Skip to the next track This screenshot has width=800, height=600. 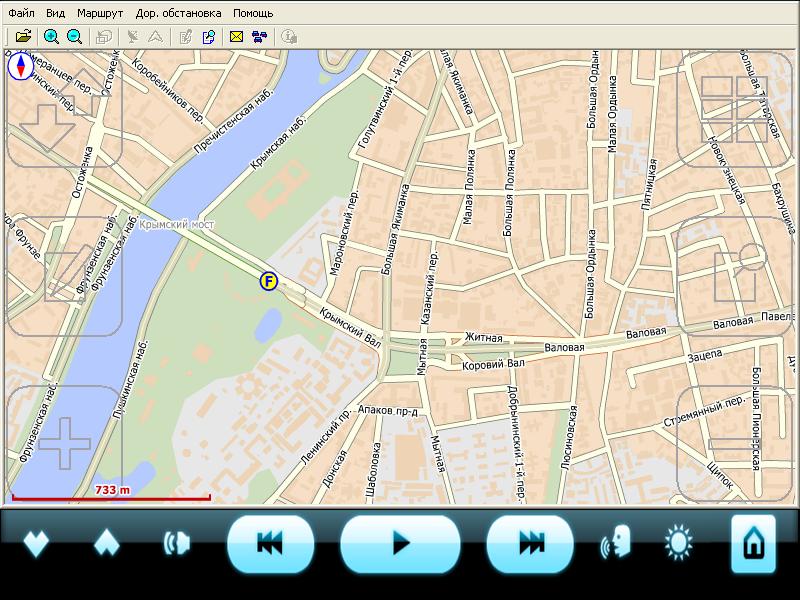pyautogui.click(x=530, y=544)
